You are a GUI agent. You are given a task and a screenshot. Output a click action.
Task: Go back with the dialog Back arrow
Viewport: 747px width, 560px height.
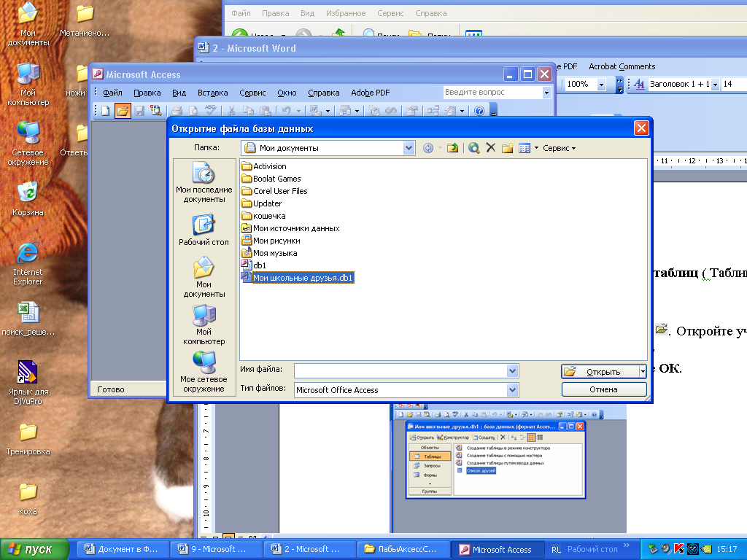[x=428, y=148]
